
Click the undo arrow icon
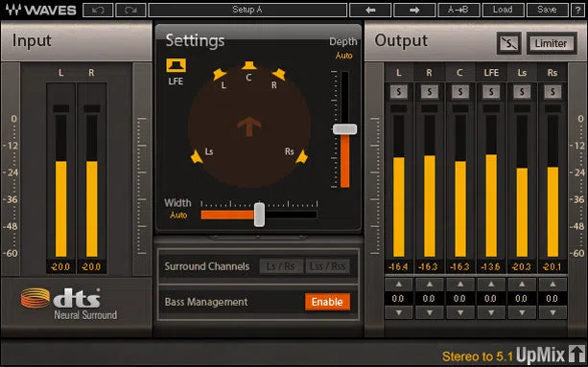coord(98,11)
